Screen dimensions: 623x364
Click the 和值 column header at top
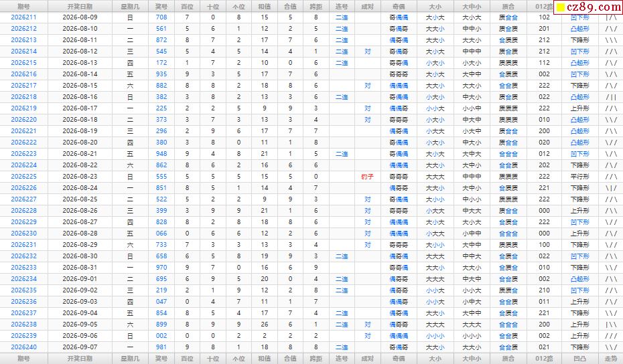(x=264, y=6)
